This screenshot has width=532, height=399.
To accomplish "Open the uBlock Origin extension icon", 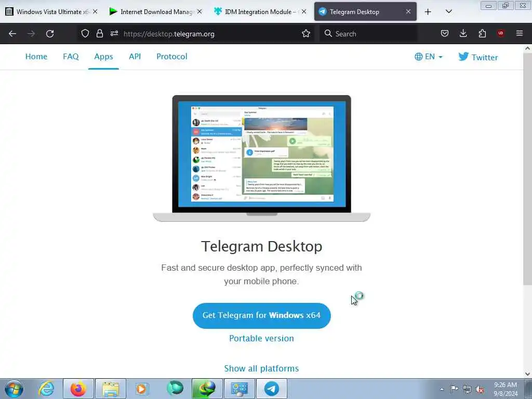I will [501, 33].
